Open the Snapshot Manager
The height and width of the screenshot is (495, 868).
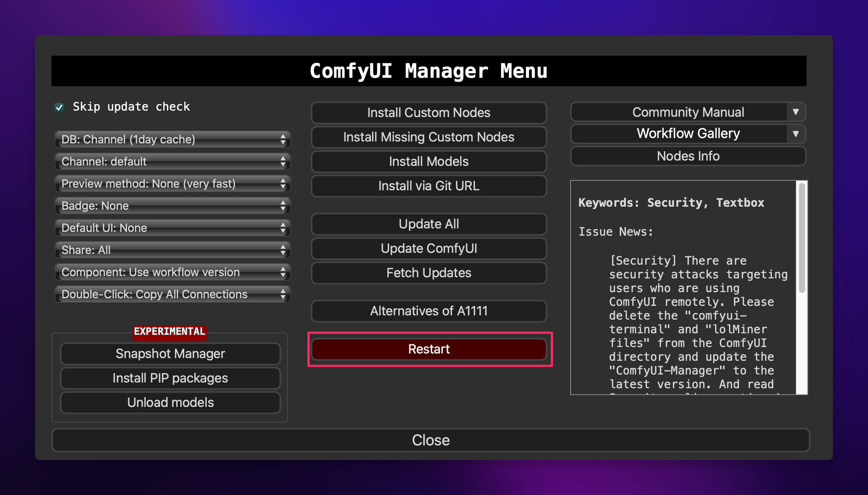tap(170, 354)
